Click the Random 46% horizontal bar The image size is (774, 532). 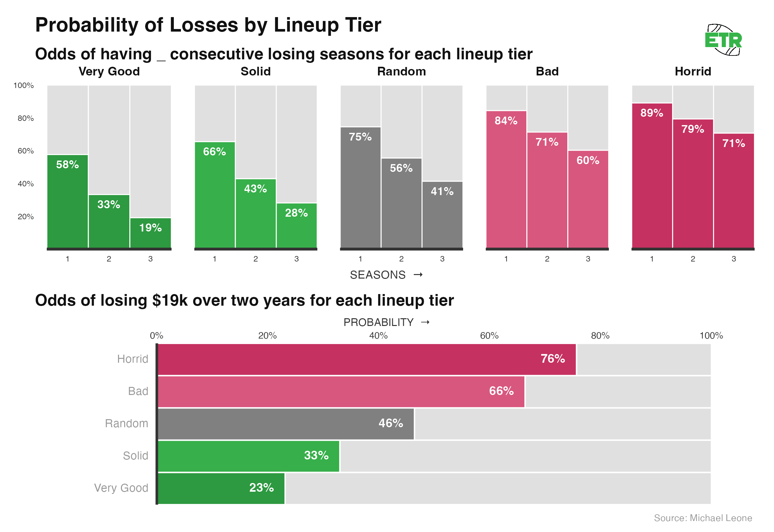[x=286, y=424]
